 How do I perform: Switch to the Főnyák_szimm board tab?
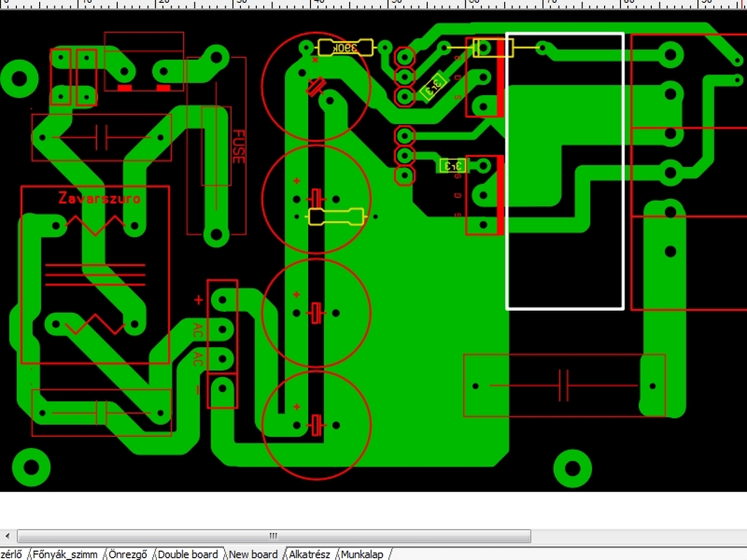[x=65, y=554]
